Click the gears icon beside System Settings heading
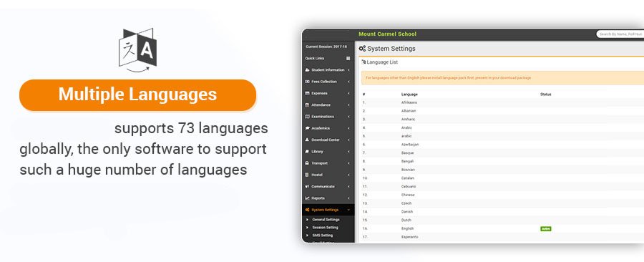This screenshot has width=644, height=262. coord(362,49)
